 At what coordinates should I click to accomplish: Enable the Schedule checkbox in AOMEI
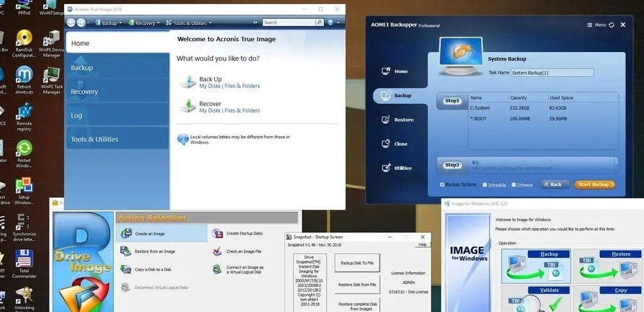[x=485, y=185]
